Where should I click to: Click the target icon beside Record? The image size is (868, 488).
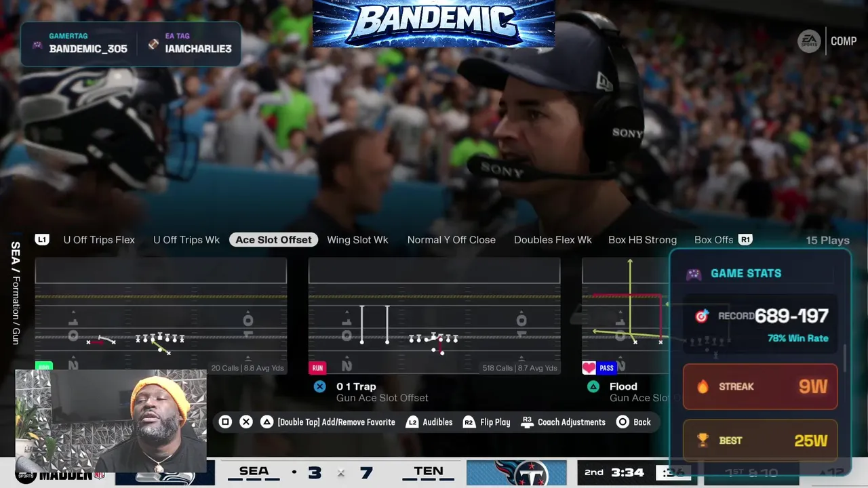click(x=702, y=316)
